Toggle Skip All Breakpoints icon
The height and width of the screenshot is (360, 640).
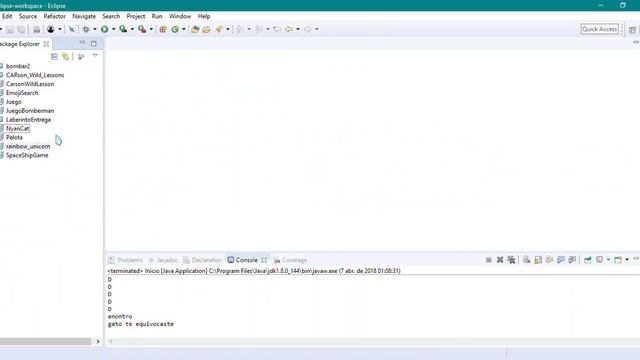(71, 29)
